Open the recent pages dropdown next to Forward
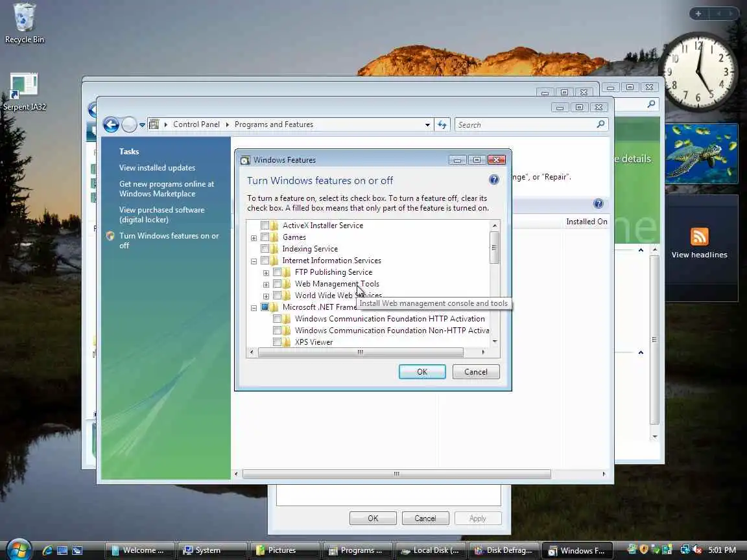 click(x=142, y=124)
